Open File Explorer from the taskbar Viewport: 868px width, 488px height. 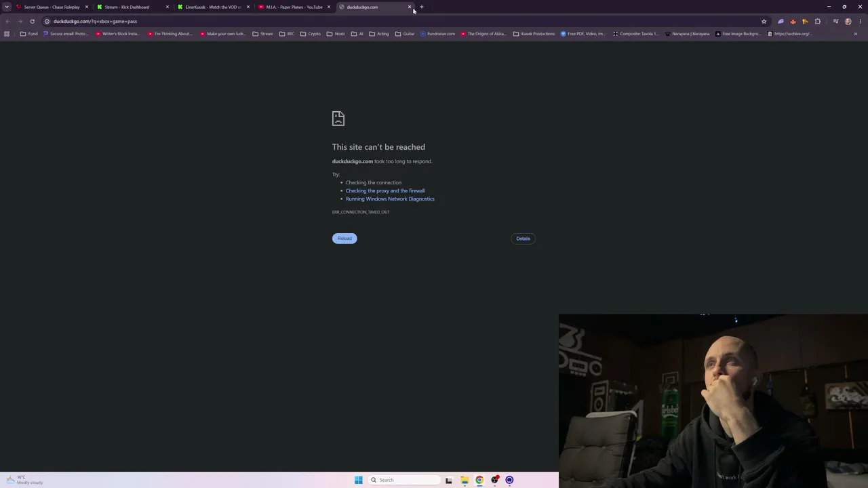465,480
